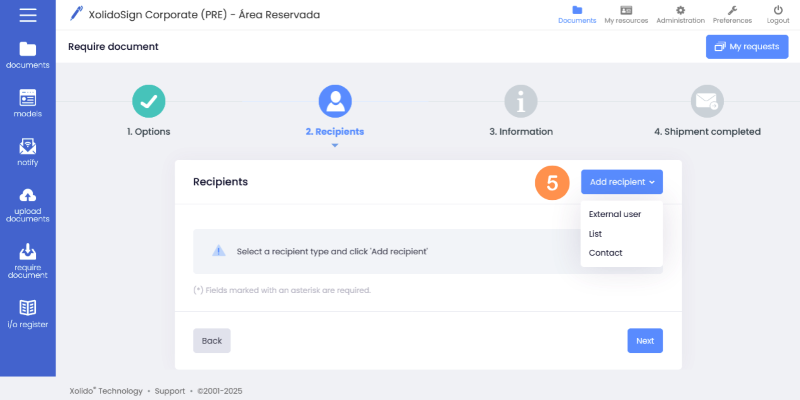Open Administration gear in top bar
The height and width of the screenshot is (400, 800).
[x=680, y=14]
